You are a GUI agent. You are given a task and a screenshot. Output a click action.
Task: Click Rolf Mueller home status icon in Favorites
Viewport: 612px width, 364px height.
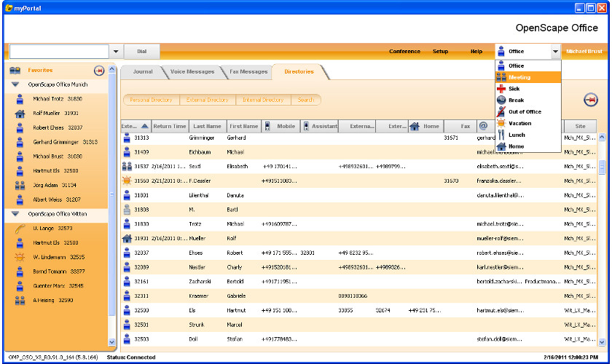click(x=20, y=114)
